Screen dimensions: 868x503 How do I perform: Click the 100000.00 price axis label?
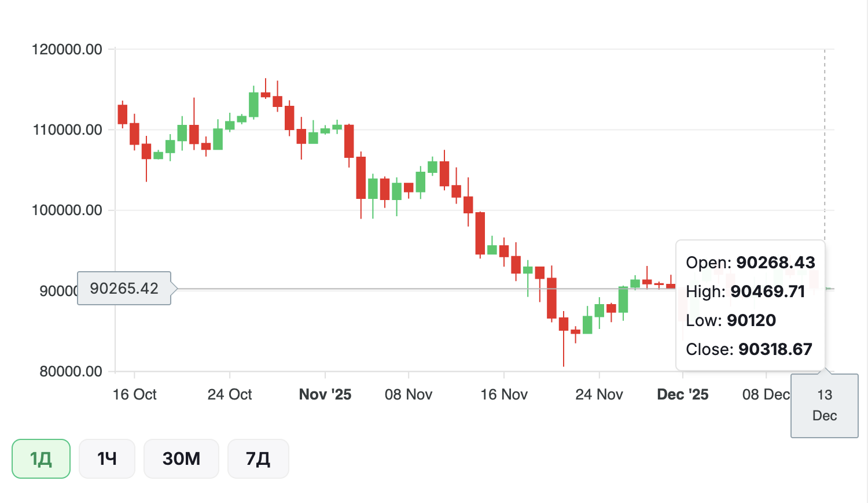67,210
